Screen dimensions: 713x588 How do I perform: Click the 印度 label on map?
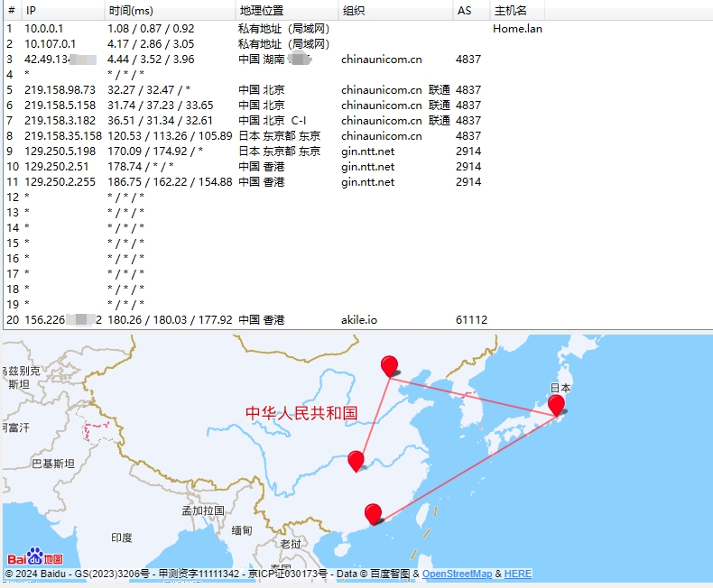(122, 537)
